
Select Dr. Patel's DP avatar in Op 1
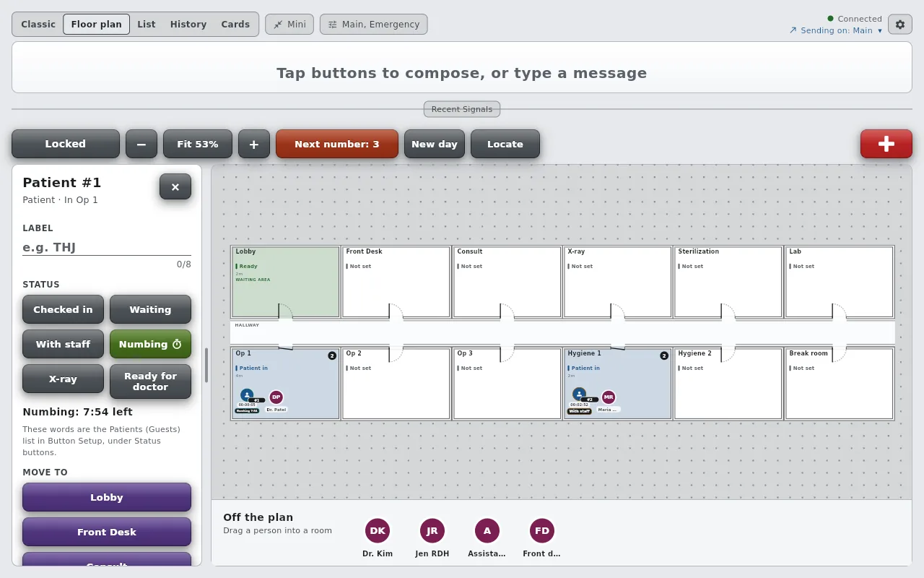276,397
